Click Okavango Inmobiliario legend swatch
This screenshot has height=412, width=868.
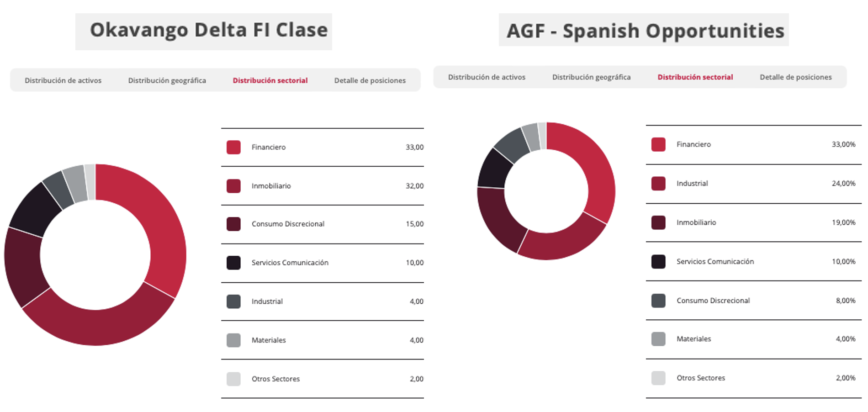point(233,186)
